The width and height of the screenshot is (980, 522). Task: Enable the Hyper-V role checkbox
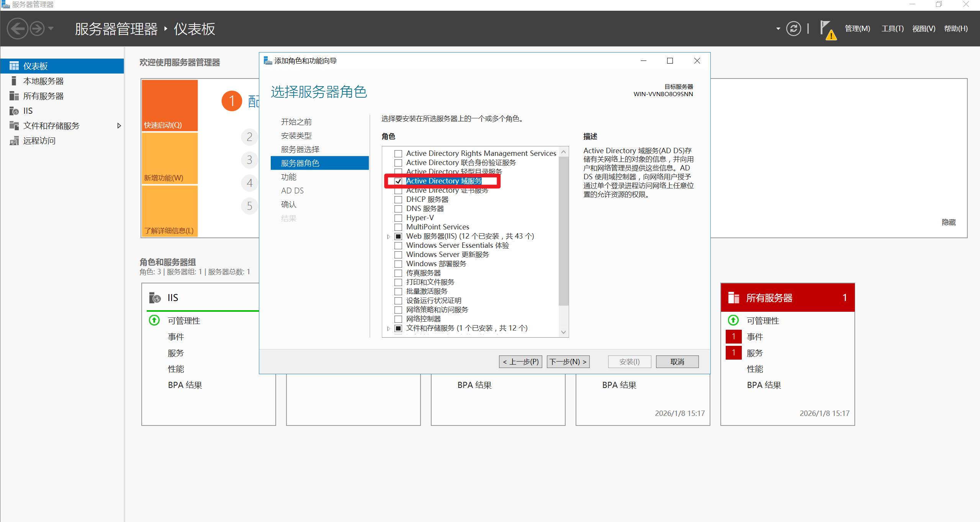398,218
